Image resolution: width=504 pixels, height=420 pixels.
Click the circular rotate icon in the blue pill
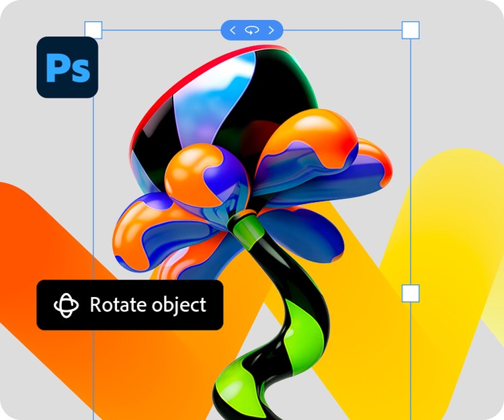252,30
